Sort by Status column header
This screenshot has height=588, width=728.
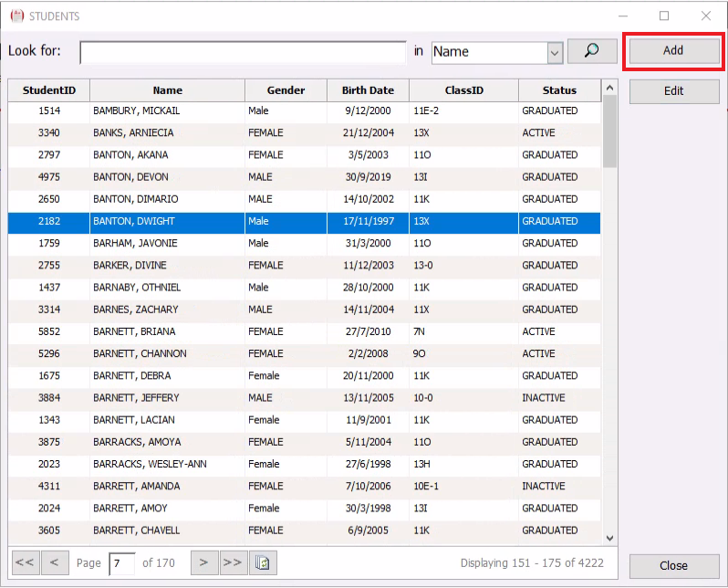click(x=559, y=90)
